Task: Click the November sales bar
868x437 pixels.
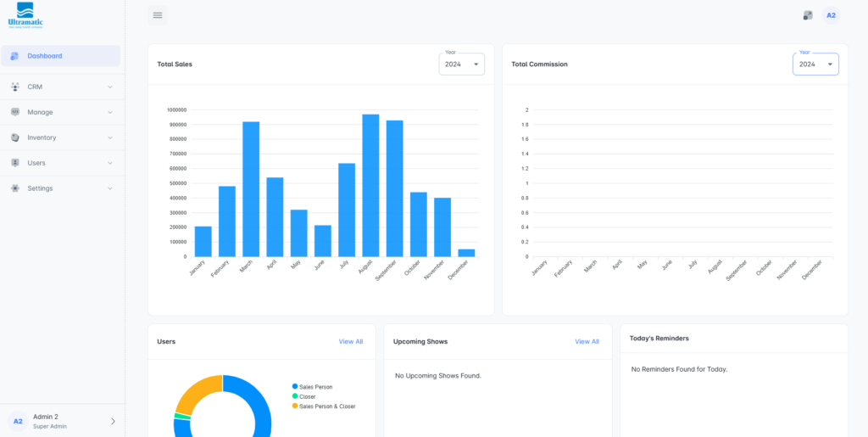Action: click(x=442, y=227)
